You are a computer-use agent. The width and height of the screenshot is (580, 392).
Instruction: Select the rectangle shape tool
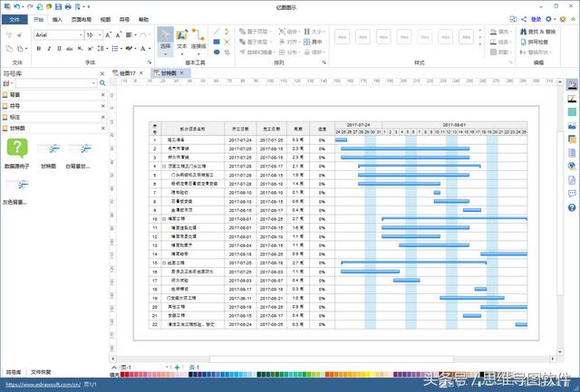(217, 42)
